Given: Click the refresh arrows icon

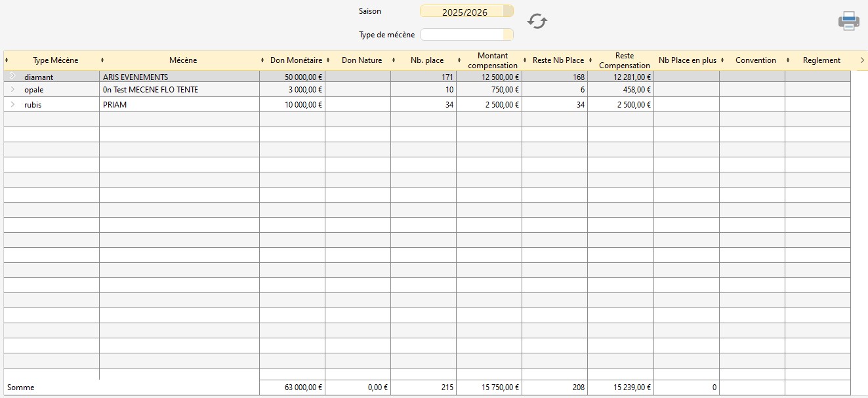Looking at the screenshot, I should pos(537,21).
